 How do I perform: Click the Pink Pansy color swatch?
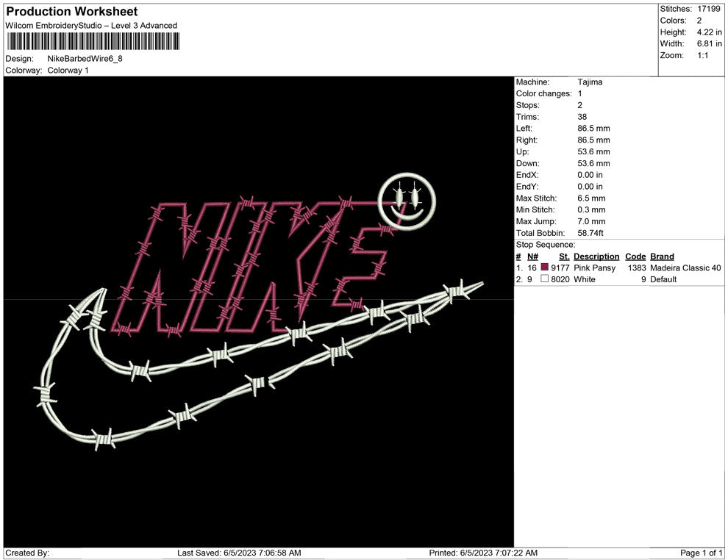pos(545,268)
